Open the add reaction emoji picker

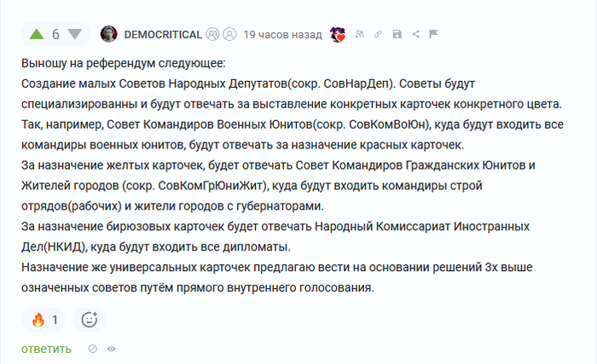coord(90,320)
